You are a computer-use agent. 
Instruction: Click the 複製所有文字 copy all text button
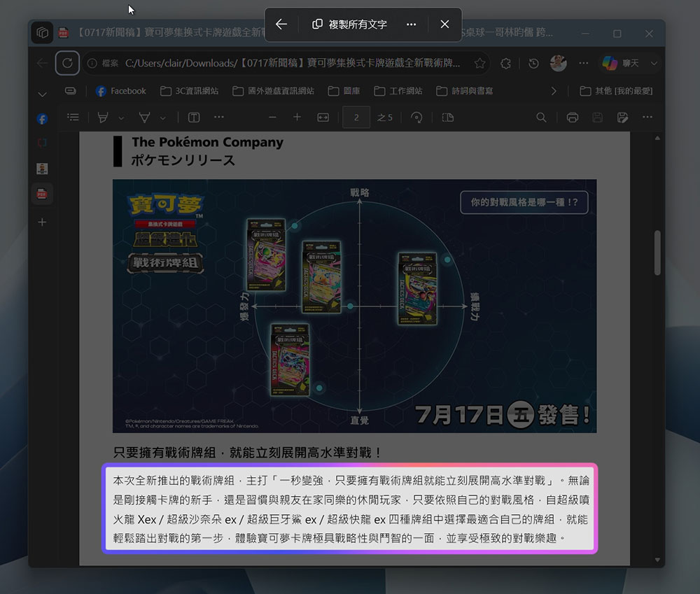(349, 24)
